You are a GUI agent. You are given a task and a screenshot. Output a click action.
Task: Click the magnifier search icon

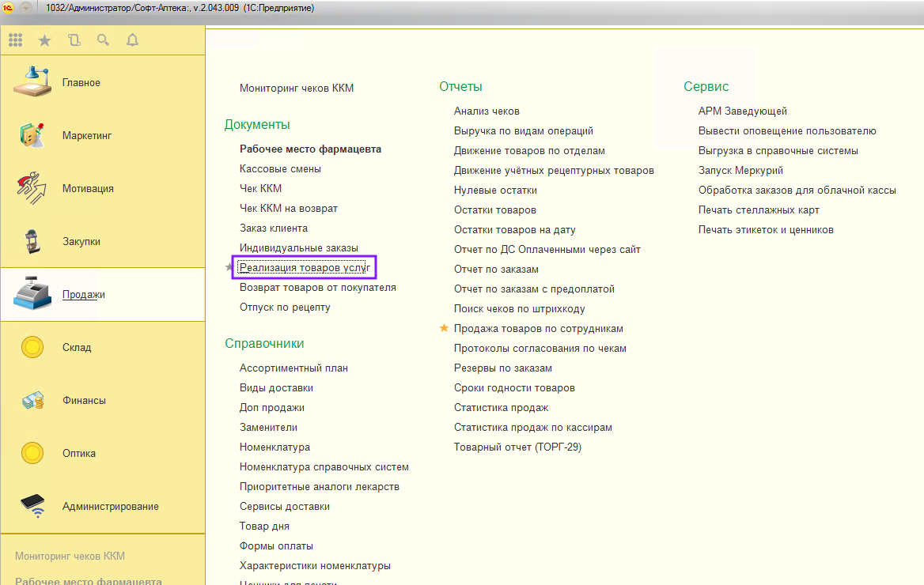[x=103, y=40]
